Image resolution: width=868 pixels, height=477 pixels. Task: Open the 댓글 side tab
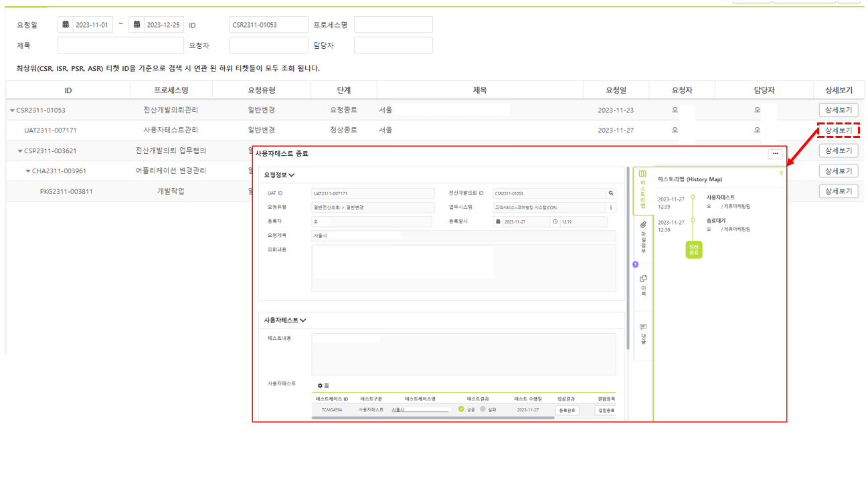[642, 333]
